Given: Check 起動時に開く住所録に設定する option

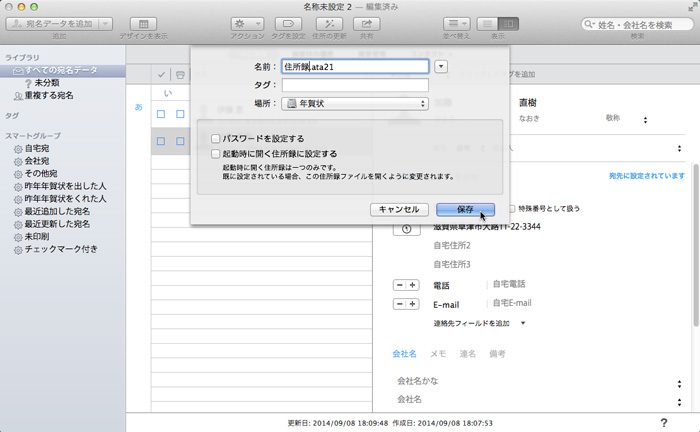Looking at the screenshot, I should (x=215, y=154).
